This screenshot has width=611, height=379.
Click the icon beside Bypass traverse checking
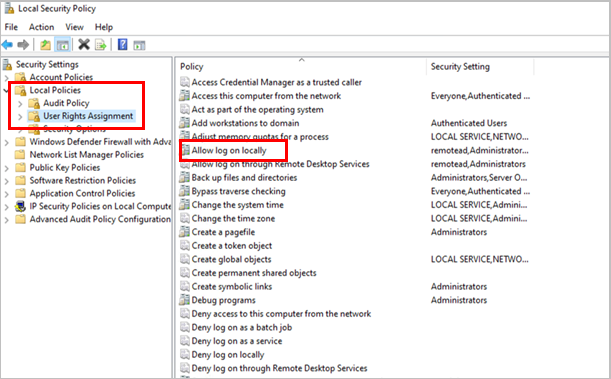click(x=184, y=191)
